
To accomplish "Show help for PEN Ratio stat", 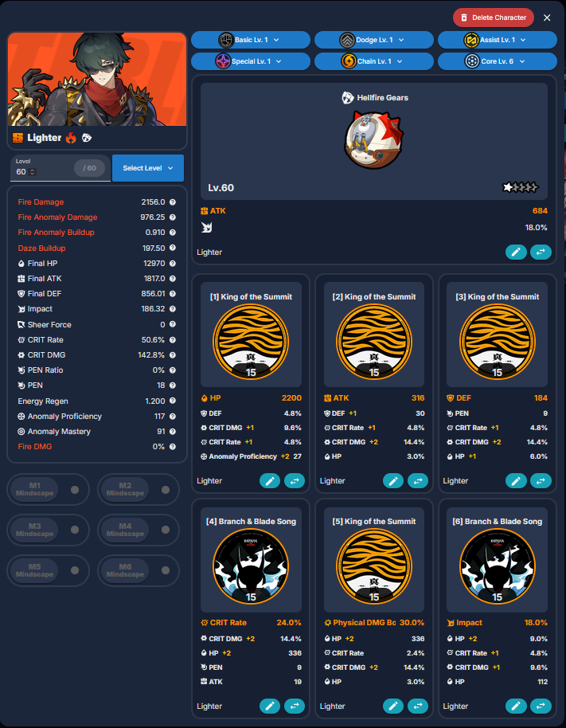I will (x=173, y=370).
